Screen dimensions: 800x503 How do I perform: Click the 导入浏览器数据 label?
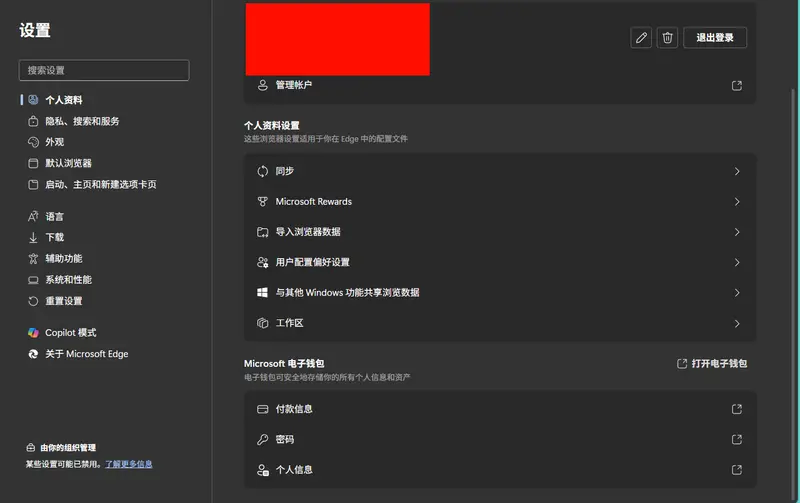[x=308, y=232]
